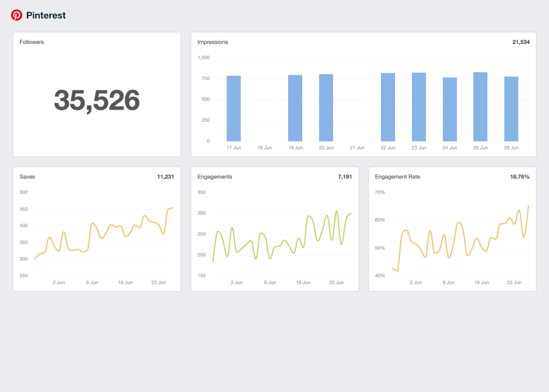The image size is (549, 392).
Task: Select the Followers metric card
Action: click(x=97, y=94)
